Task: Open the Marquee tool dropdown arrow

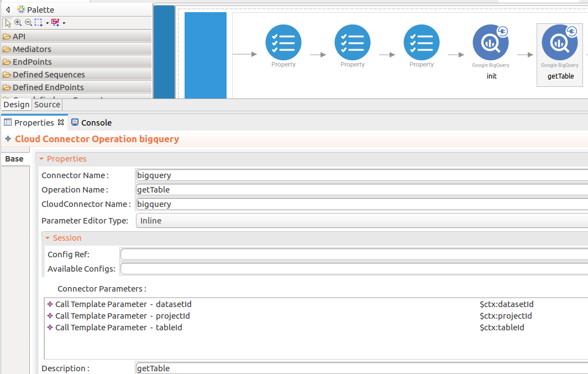Action: pos(47,23)
